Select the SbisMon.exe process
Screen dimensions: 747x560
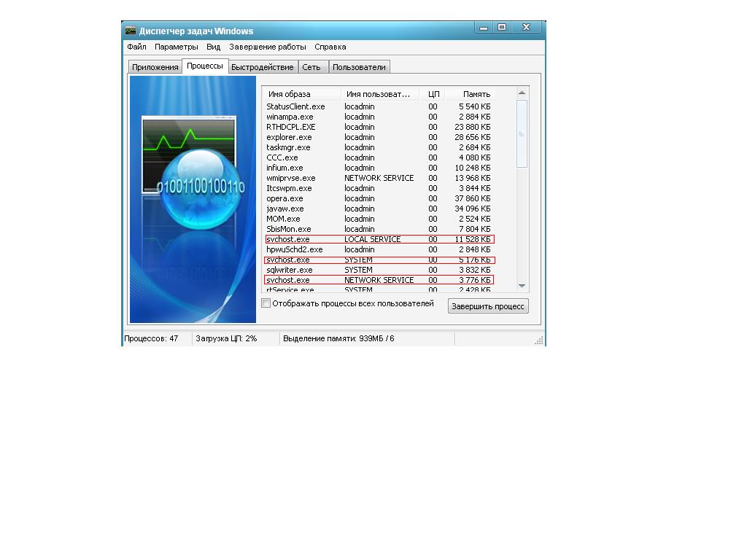(379, 229)
